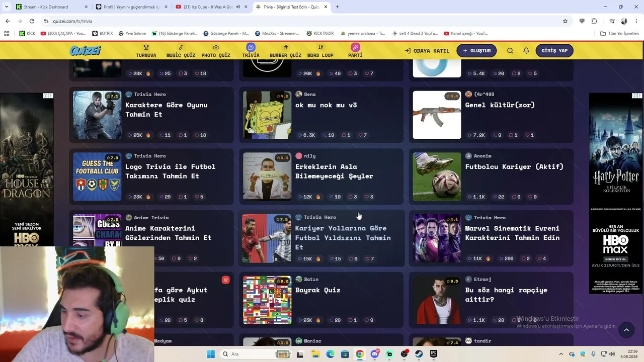Click the football boots and ball thumbnail
The height and width of the screenshot is (362, 644).
coord(437,177)
